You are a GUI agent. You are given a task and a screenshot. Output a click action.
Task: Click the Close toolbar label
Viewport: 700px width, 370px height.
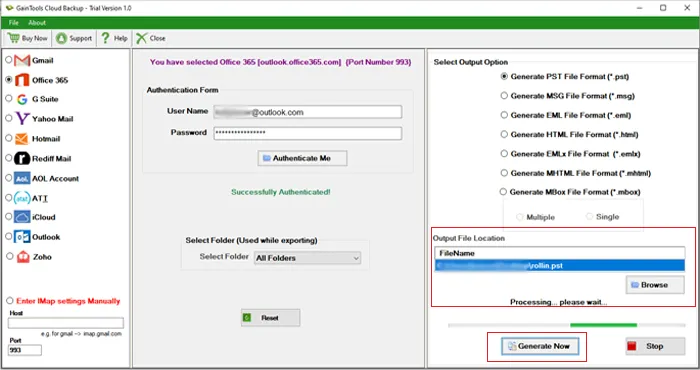[158, 38]
